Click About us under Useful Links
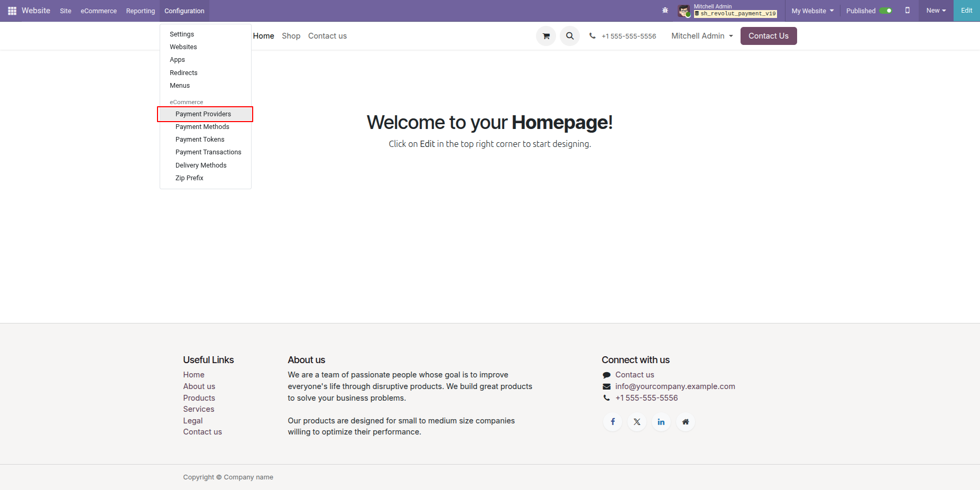 199,386
